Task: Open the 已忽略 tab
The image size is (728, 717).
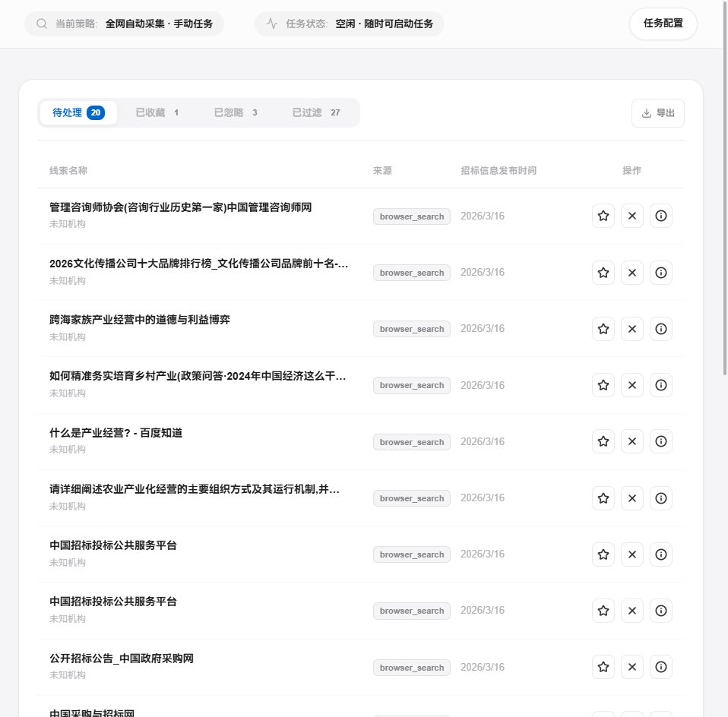Action: (x=235, y=112)
